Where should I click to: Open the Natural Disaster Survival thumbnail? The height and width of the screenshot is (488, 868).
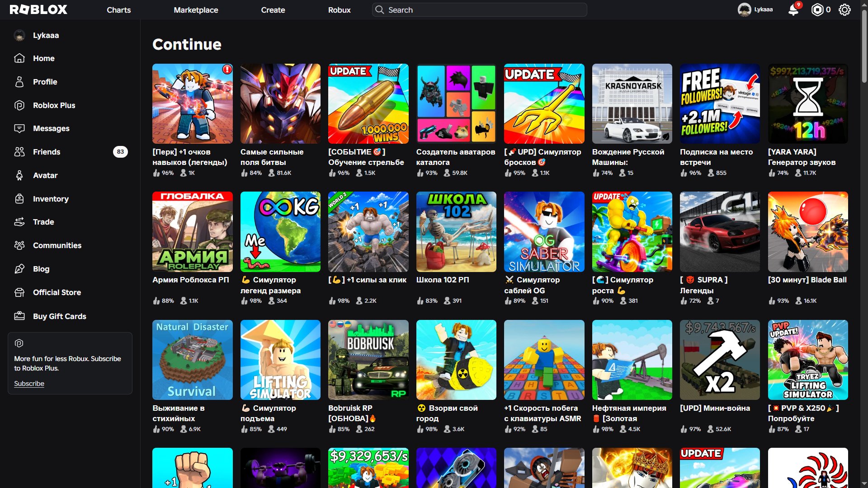193,360
